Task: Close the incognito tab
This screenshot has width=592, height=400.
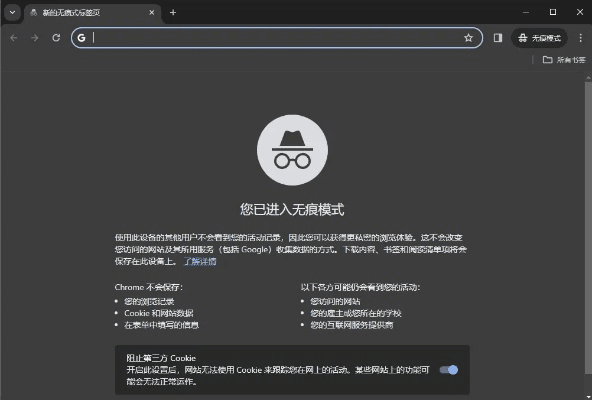Action: (151, 12)
